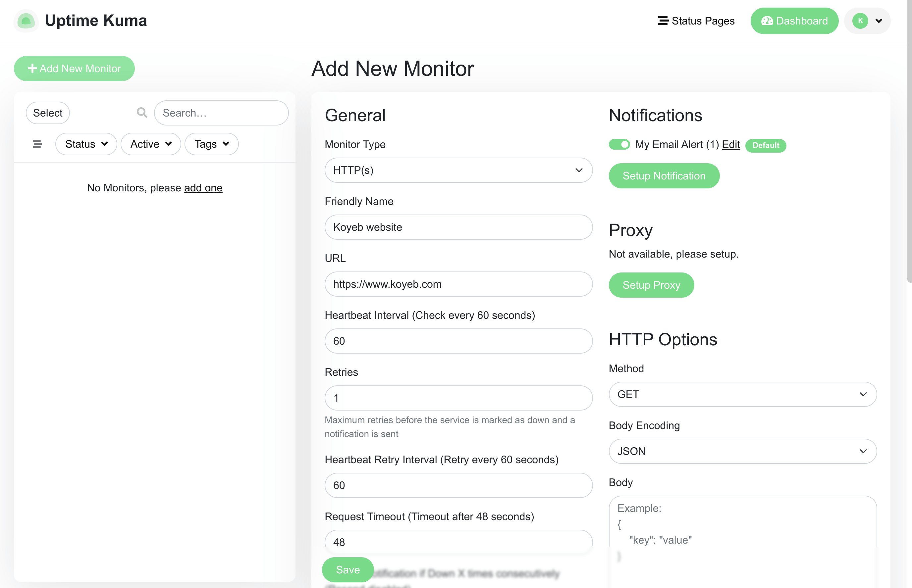Expand the Status filter
The width and height of the screenshot is (912, 588).
[x=86, y=144]
